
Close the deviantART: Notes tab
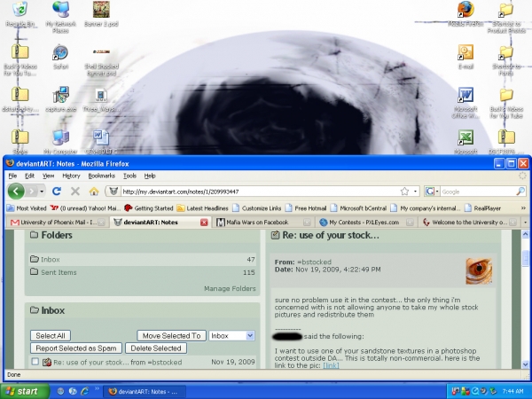point(204,223)
